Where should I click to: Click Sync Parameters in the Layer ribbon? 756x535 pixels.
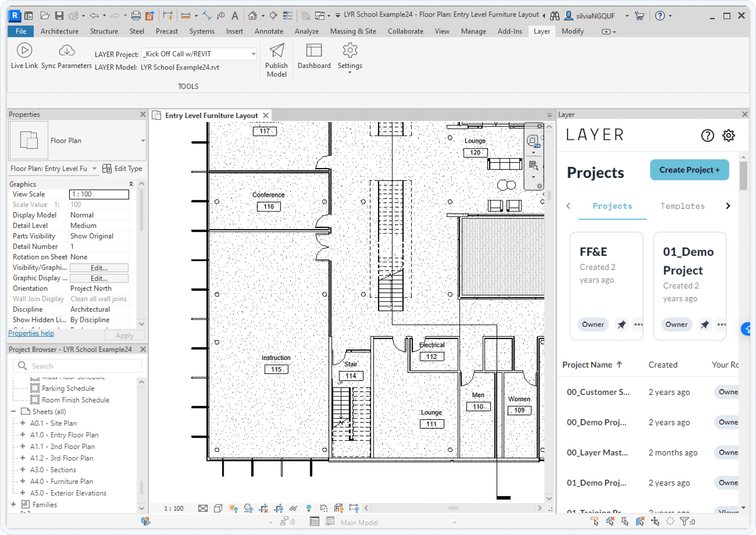pos(66,55)
